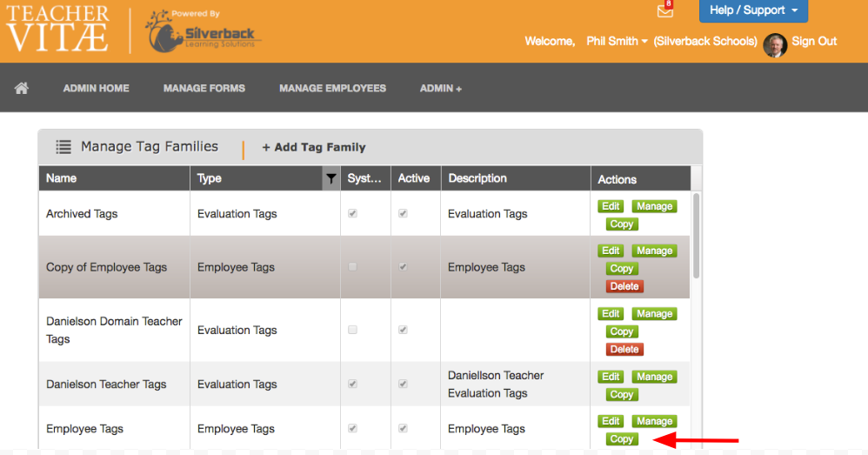Image resolution: width=868 pixels, height=455 pixels.
Task: Toggle System checkbox for Copy of Employee Tags
Action: pyautogui.click(x=352, y=267)
